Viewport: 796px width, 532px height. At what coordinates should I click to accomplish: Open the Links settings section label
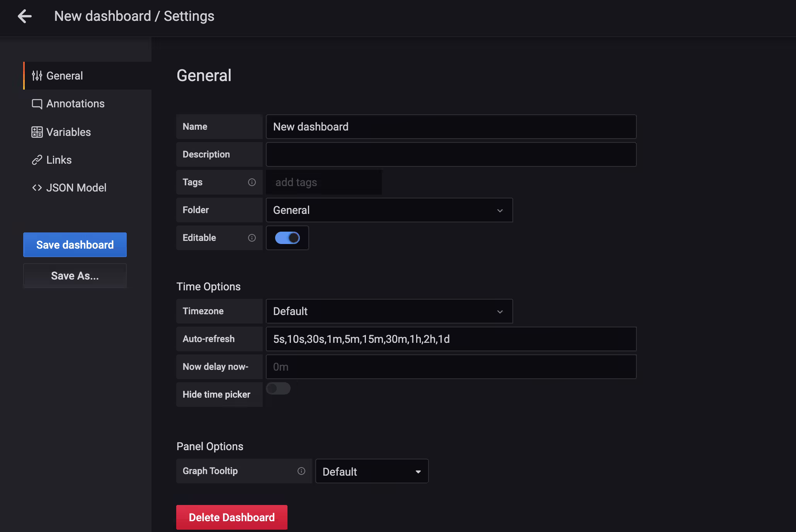click(59, 160)
